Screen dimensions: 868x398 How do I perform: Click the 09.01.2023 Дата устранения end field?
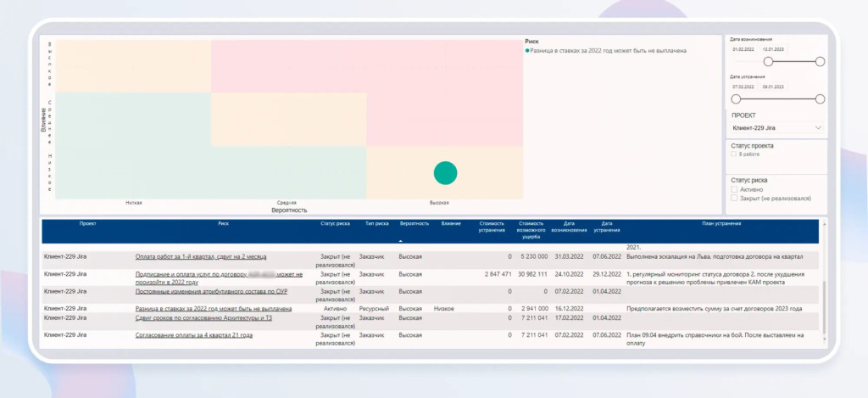click(x=773, y=87)
